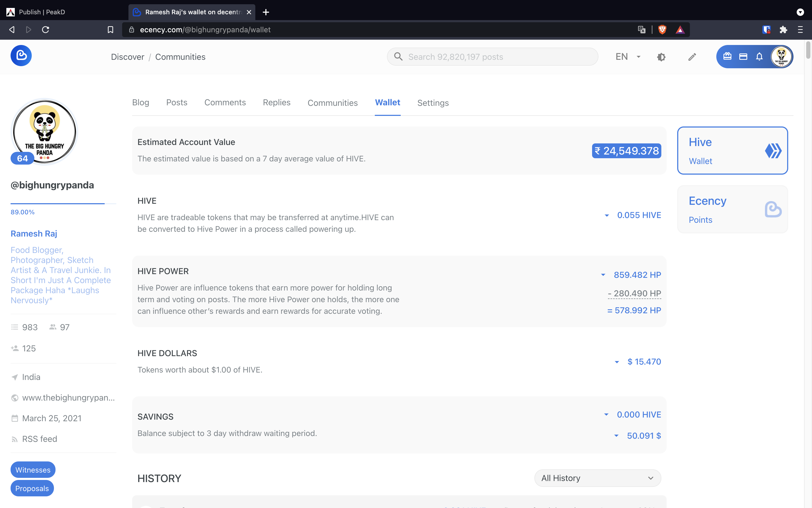Click the browser address bar URL
This screenshot has width=812, height=508.
[x=205, y=30]
